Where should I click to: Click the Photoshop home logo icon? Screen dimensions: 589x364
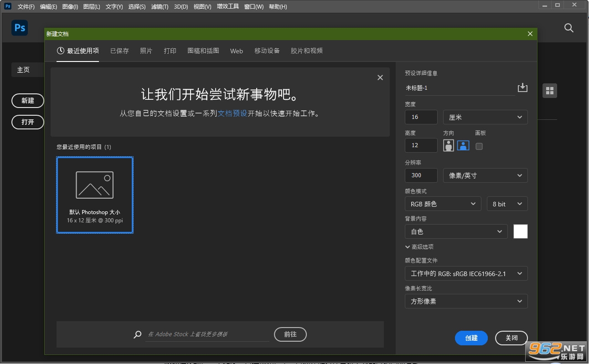[x=20, y=28]
